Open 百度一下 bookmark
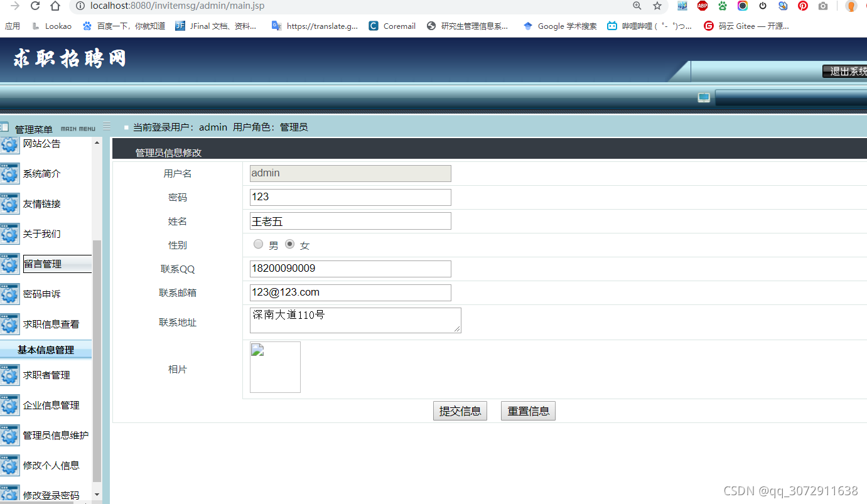The image size is (867, 504). (124, 26)
